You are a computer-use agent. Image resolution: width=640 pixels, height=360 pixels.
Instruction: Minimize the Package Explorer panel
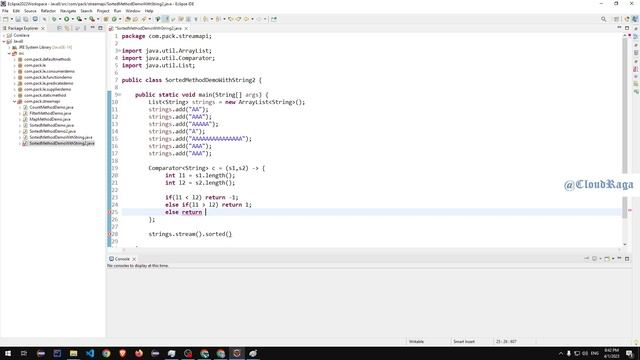(x=93, y=28)
